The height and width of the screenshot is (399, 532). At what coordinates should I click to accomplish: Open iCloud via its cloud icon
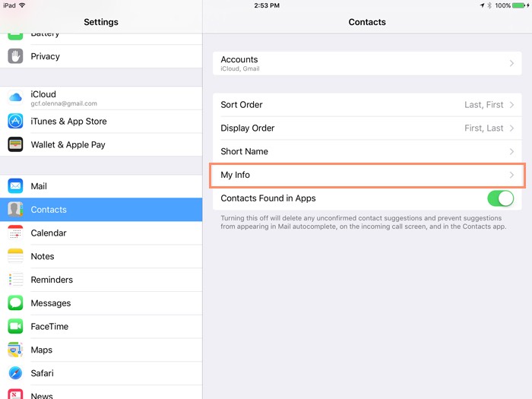15,98
